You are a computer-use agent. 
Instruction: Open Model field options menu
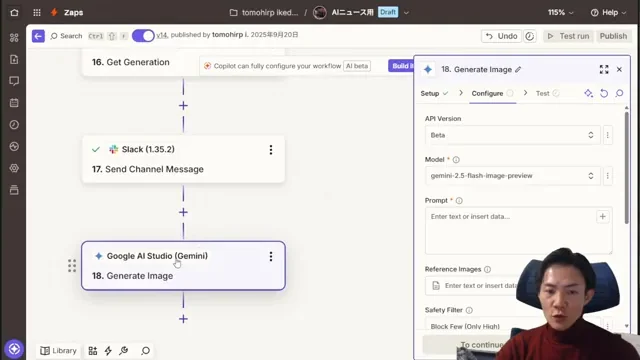click(x=607, y=176)
